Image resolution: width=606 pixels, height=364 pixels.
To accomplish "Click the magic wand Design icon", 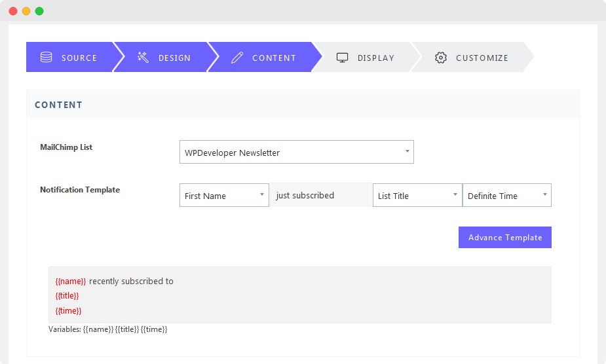I will pos(143,57).
